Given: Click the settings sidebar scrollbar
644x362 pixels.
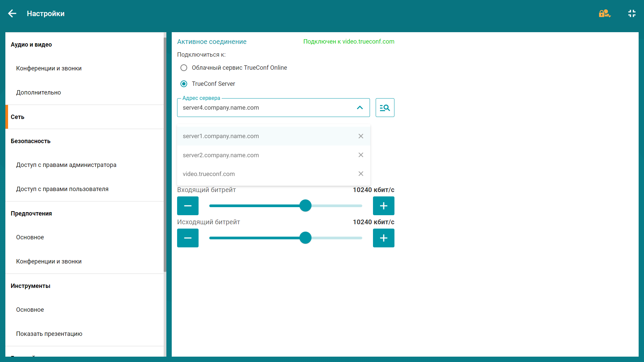Looking at the screenshot, I should coord(165,154).
